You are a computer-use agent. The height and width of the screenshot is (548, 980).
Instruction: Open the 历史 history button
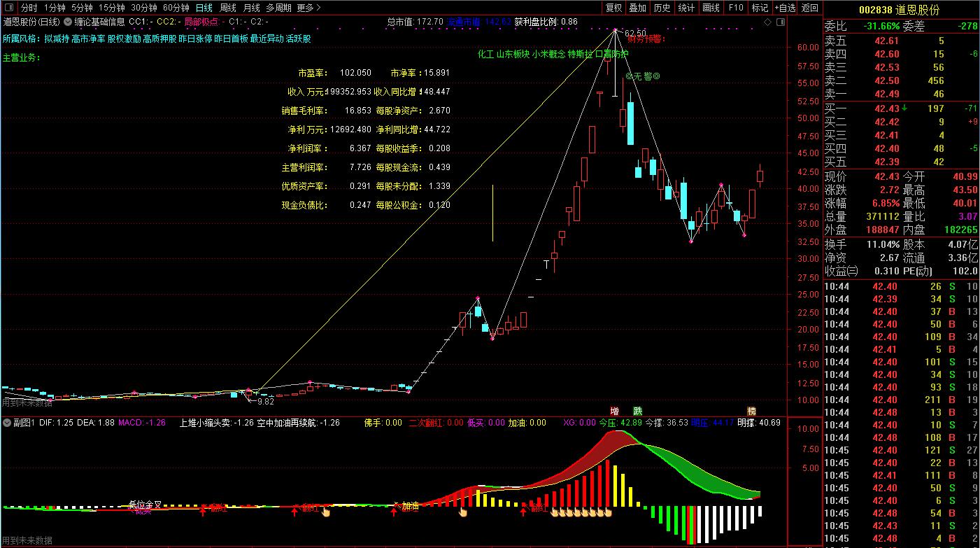[x=662, y=8]
